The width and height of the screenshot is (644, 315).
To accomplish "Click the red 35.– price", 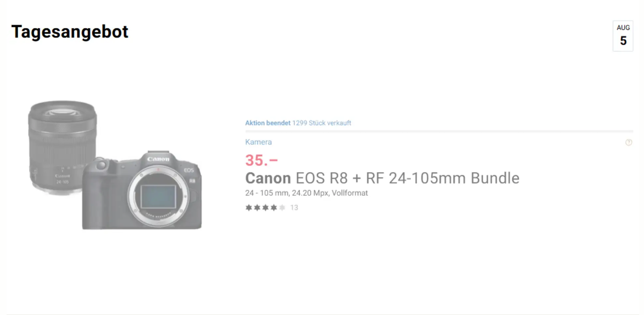I will (x=261, y=161).
